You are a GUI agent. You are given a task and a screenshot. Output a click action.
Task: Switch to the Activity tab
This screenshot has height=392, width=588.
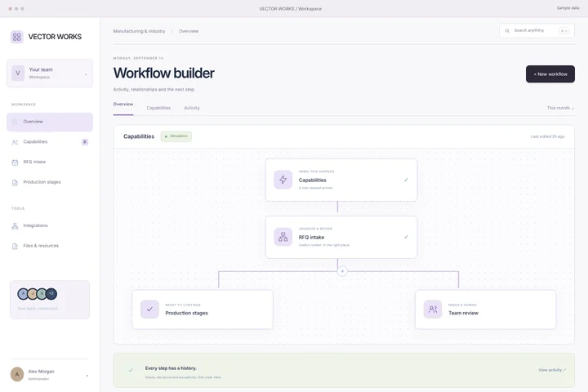click(192, 108)
